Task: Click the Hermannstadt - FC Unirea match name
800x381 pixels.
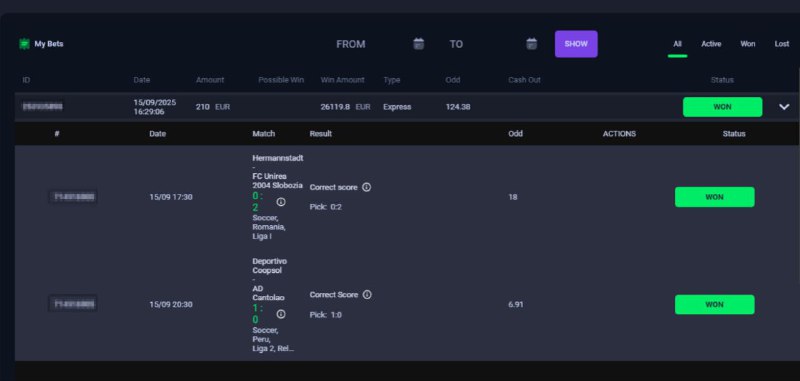Action: point(278,172)
